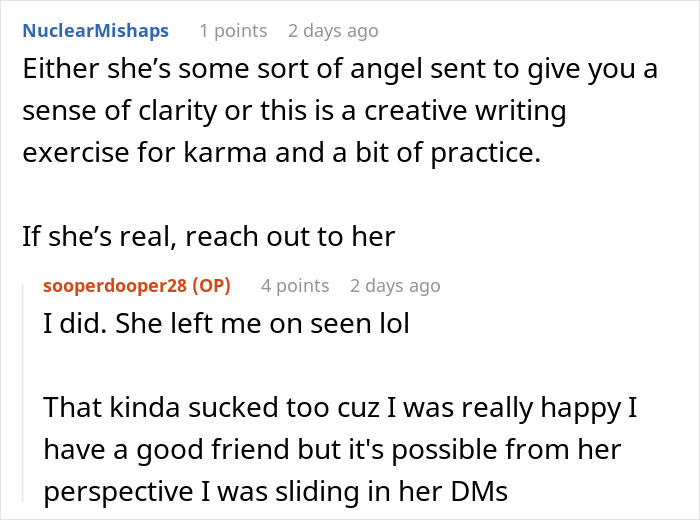The height and width of the screenshot is (520, 700).
Task: Open the OP reply "2 days ago" timestamp
Action: tap(395, 285)
